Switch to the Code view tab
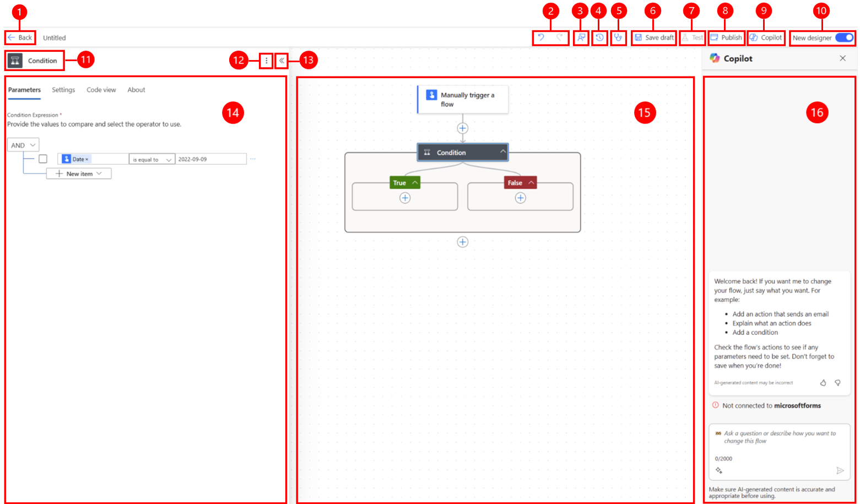 pyautogui.click(x=101, y=90)
